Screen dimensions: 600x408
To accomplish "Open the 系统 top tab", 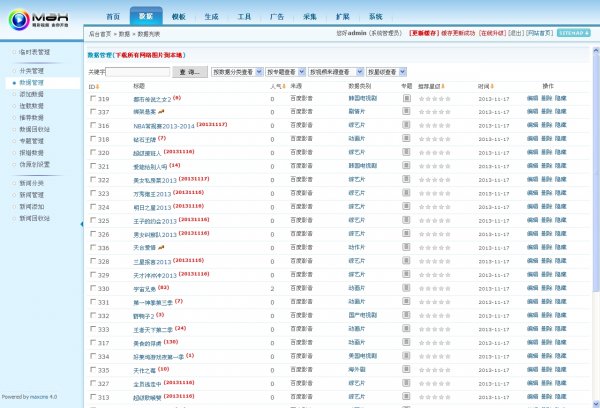I will [376, 16].
